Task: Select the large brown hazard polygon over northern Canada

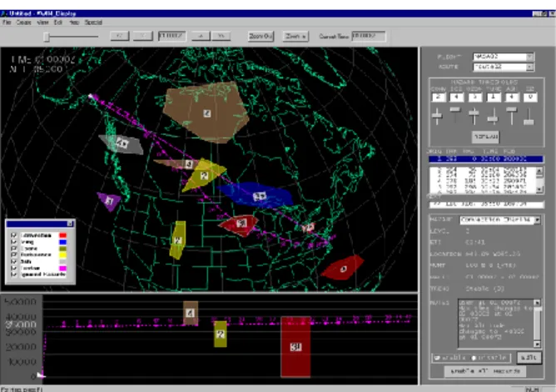Action: pyautogui.click(x=207, y=112)
